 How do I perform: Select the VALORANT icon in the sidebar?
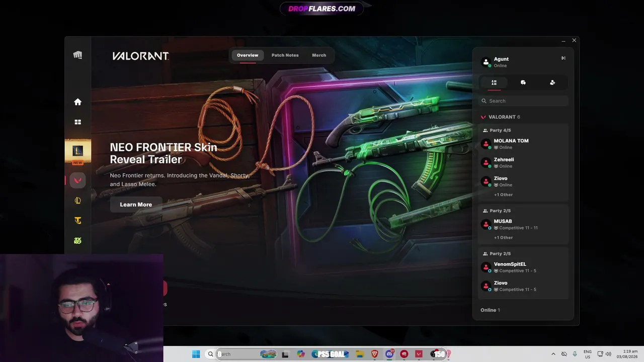[x=77, y=180]
